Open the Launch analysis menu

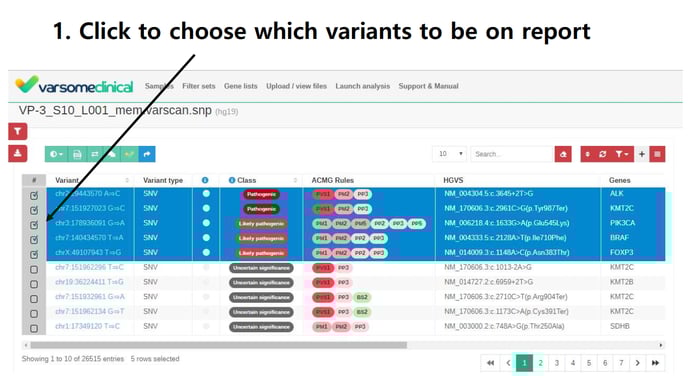click(x=362, y=86)
